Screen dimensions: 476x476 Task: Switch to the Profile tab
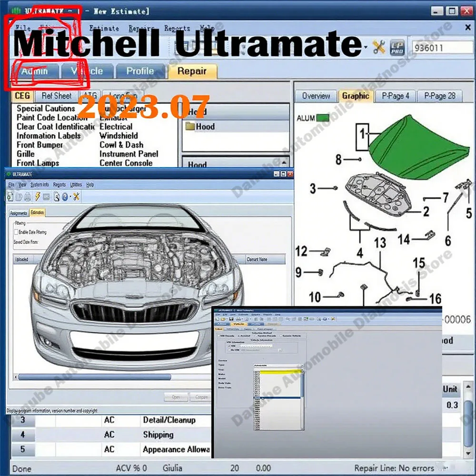[140, 71]
